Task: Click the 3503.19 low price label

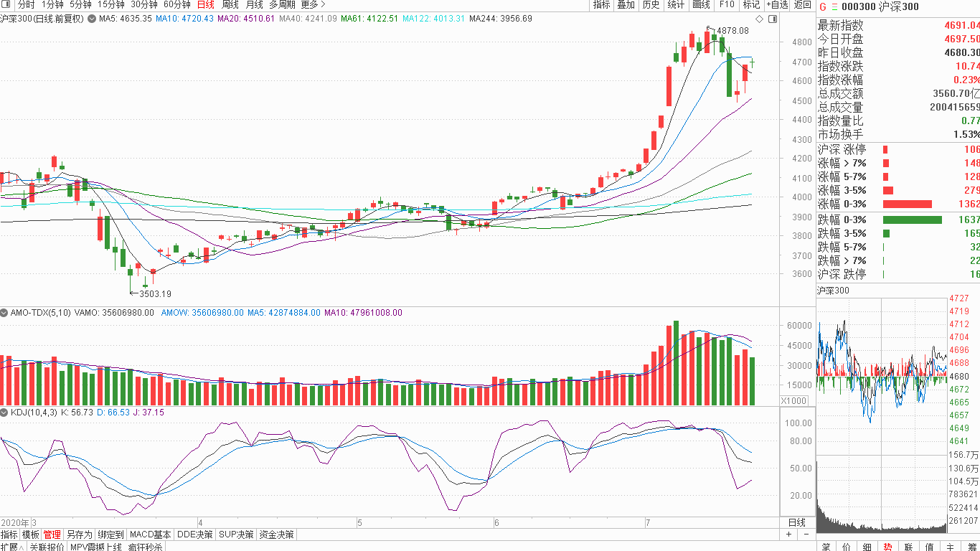Action: pos(156,293)
